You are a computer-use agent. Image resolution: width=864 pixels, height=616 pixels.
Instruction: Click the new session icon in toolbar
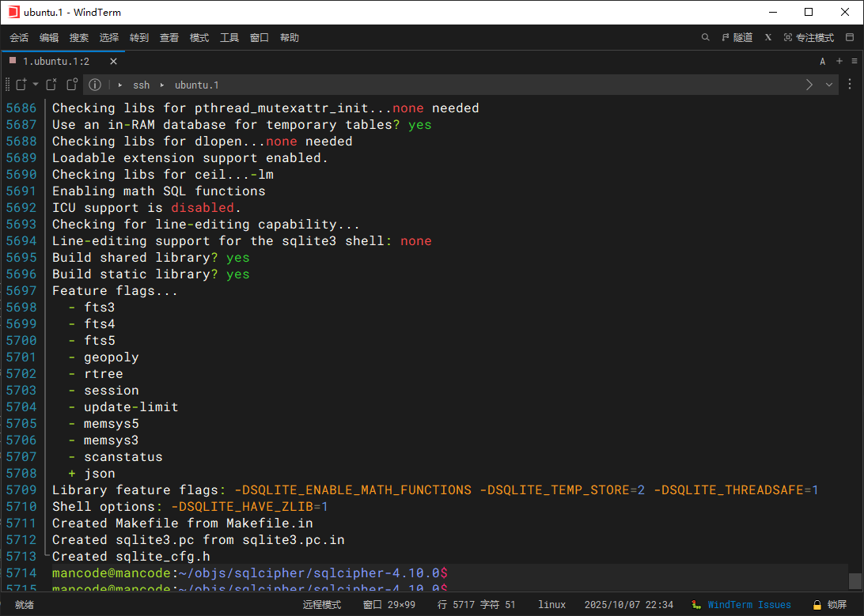point(21,85)
